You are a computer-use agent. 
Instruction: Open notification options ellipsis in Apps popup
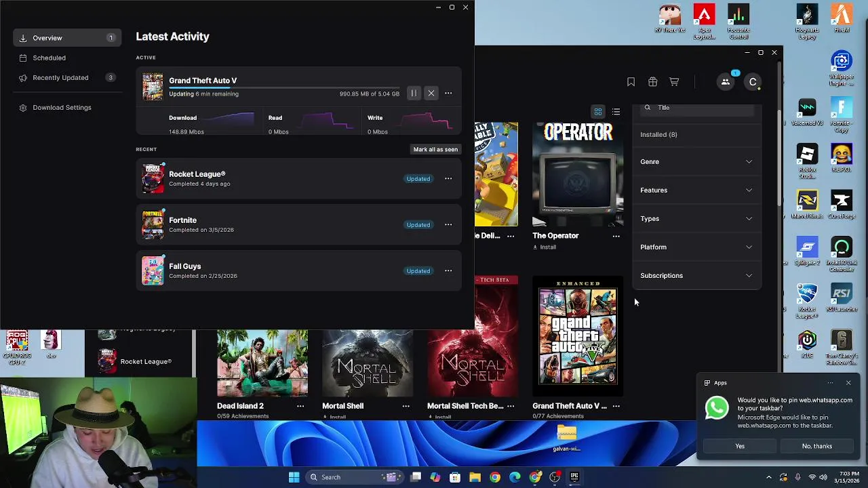(x=830, y=383)
